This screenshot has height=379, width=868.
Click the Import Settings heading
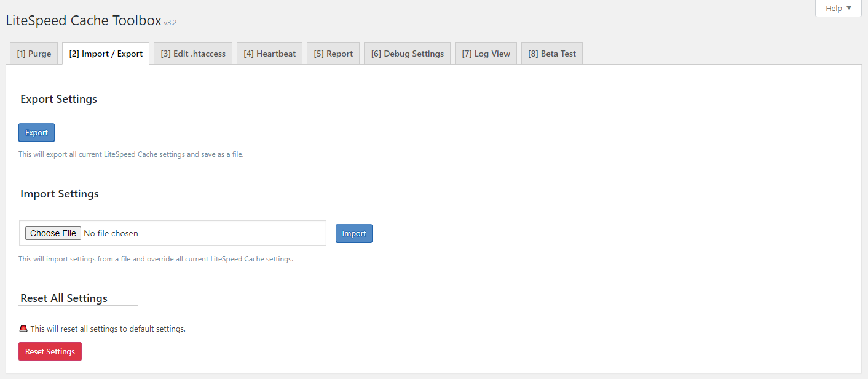60,194
